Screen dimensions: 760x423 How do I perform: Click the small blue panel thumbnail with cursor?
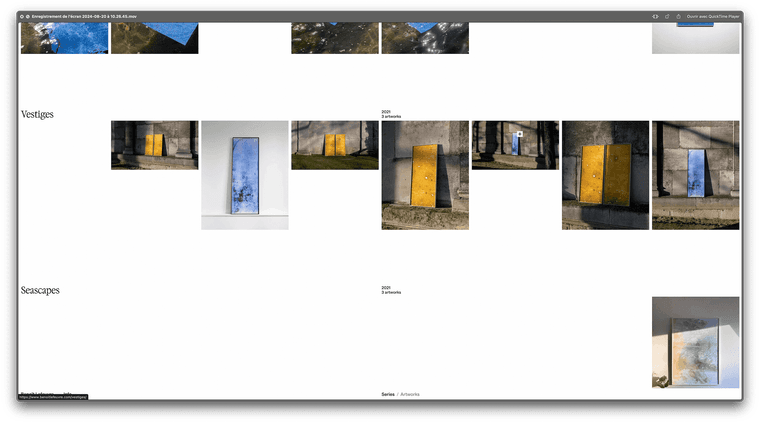coord(515,145)
